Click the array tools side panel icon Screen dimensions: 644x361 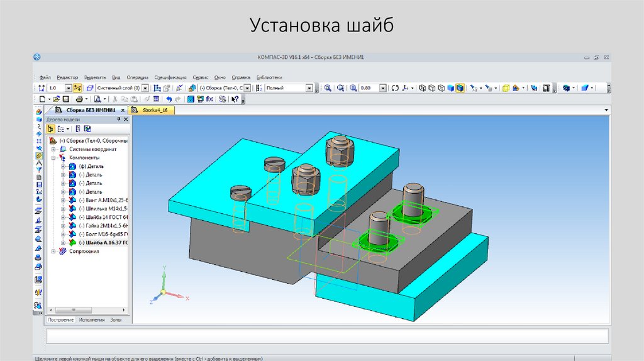39,141
